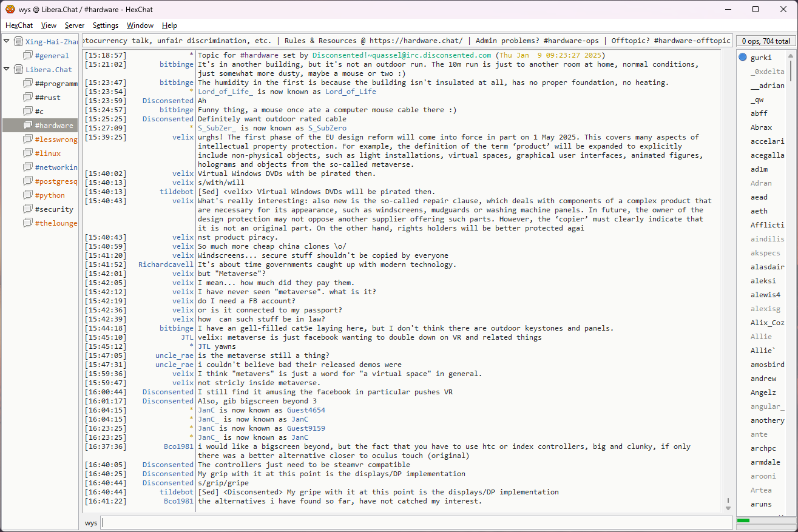Select user Abrax in user list
Screen dimensions: 798x532
point(761,127)
